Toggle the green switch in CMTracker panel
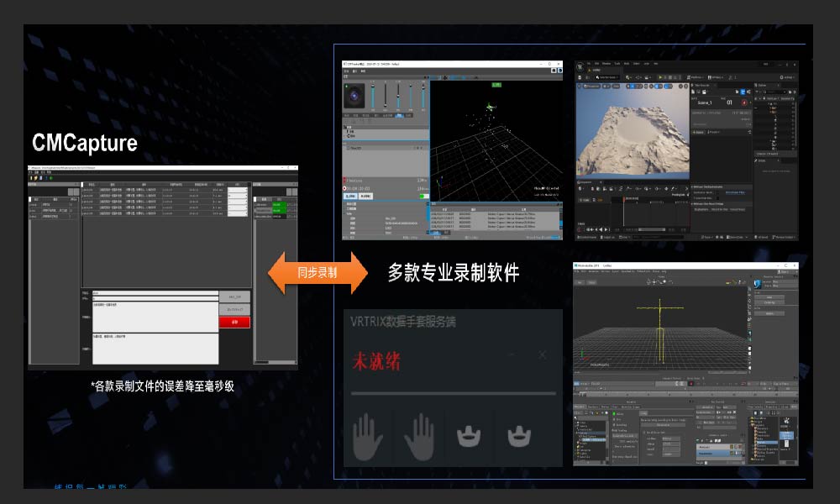The image size is (840, 504). 423,197
